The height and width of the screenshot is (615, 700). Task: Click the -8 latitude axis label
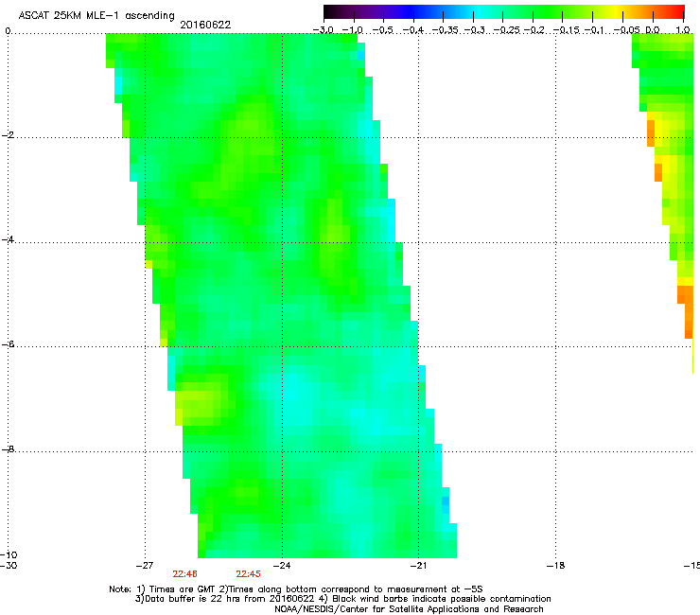pyautogui.click(x=8, y=448)
